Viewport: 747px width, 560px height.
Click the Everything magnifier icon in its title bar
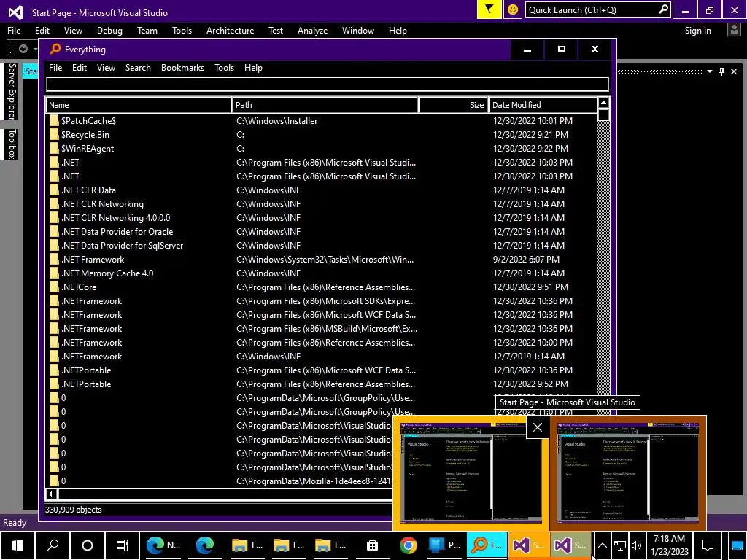pyautogui.click(x=55, y=49)
